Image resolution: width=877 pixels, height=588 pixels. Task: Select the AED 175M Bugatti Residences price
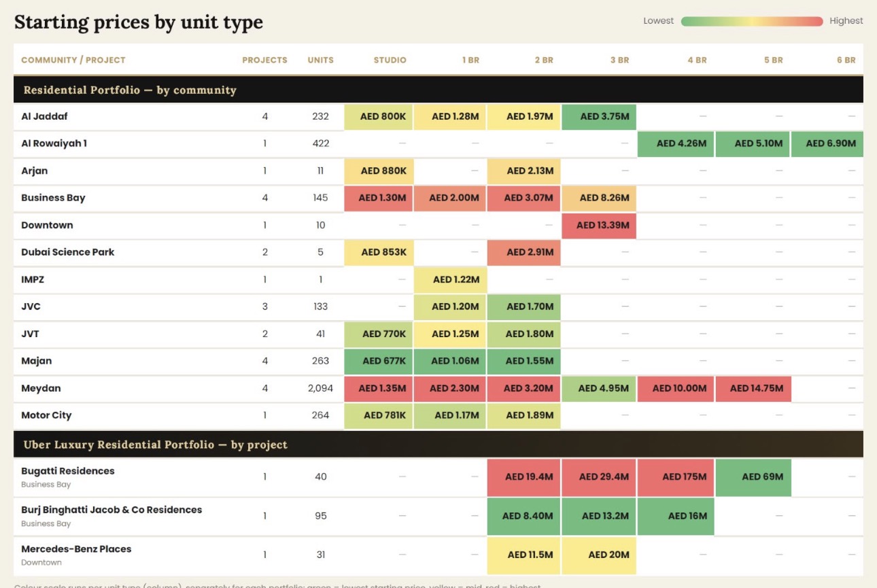tap(676, 477)
